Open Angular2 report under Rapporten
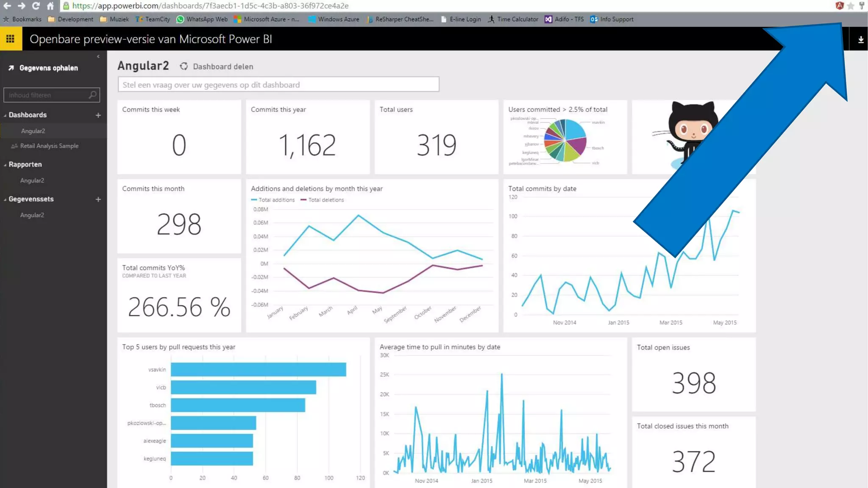 click(32, 180)
